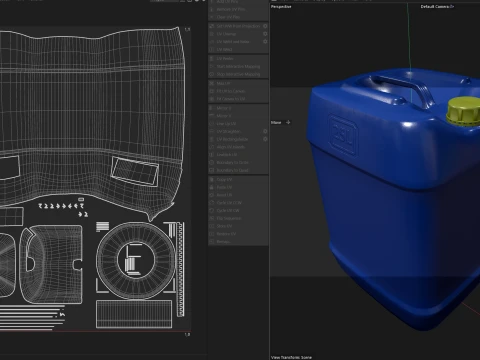The width and height of the screenshot is (480, 360).
Task: Select Fit Canvas to UV
Action: (x=238, y=99)
